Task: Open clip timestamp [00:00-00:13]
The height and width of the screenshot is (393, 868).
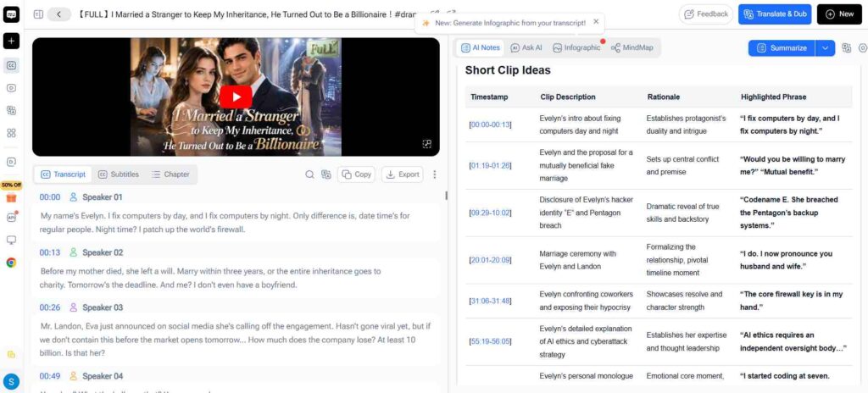Action: tap(490, 125)
